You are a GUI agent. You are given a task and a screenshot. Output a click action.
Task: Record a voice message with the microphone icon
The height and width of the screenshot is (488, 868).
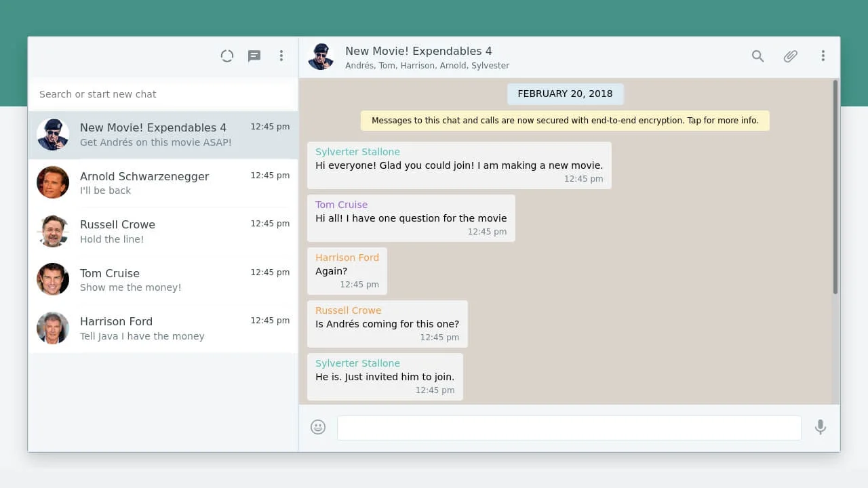(821, 427)
